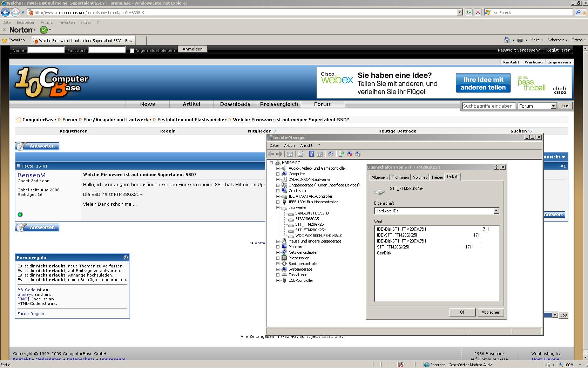Image resolution: width=588 pixels, height=368 pixels.
Task: Expand IDE ATA/ATAPI-Controller node
Action: pos(278,196)
